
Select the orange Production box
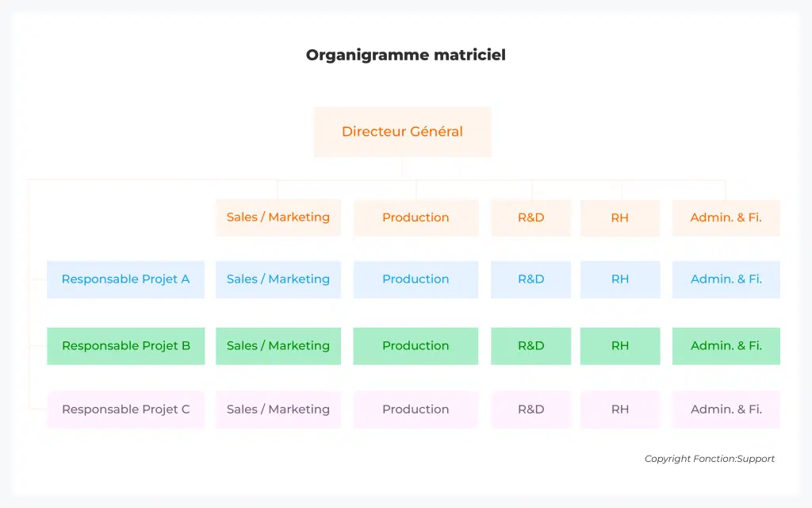tap(416, 217)
